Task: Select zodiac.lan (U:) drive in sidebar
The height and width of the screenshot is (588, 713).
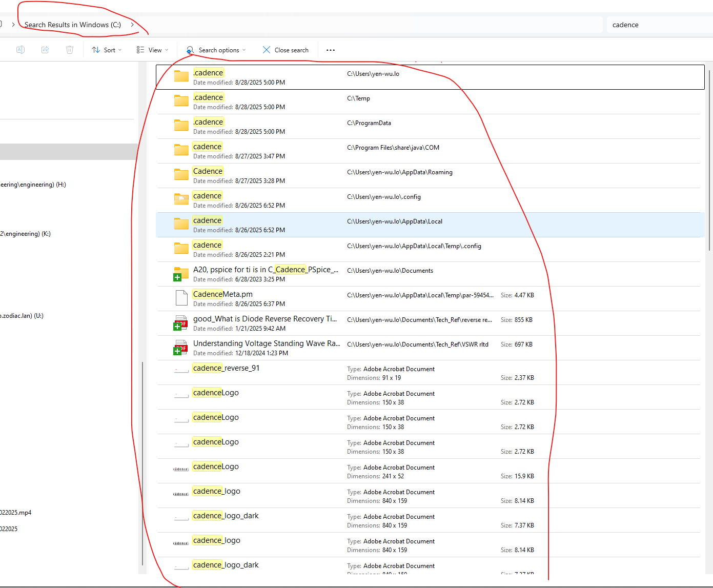Action: [x=22, y=316]
